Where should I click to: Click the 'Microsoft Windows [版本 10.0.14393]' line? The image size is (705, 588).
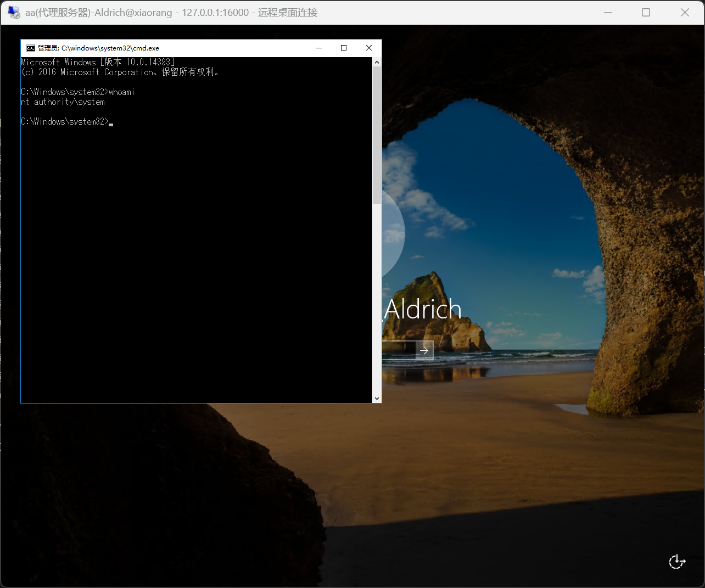[x=98, y=63]
